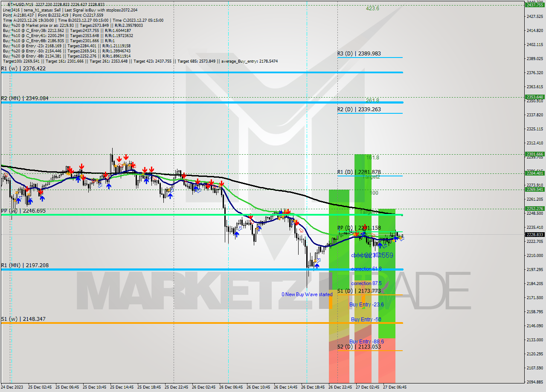Select the R2 (D) | 2339.263 label
The width and height of the screenshot is (546, 392).
coord(359,110)
